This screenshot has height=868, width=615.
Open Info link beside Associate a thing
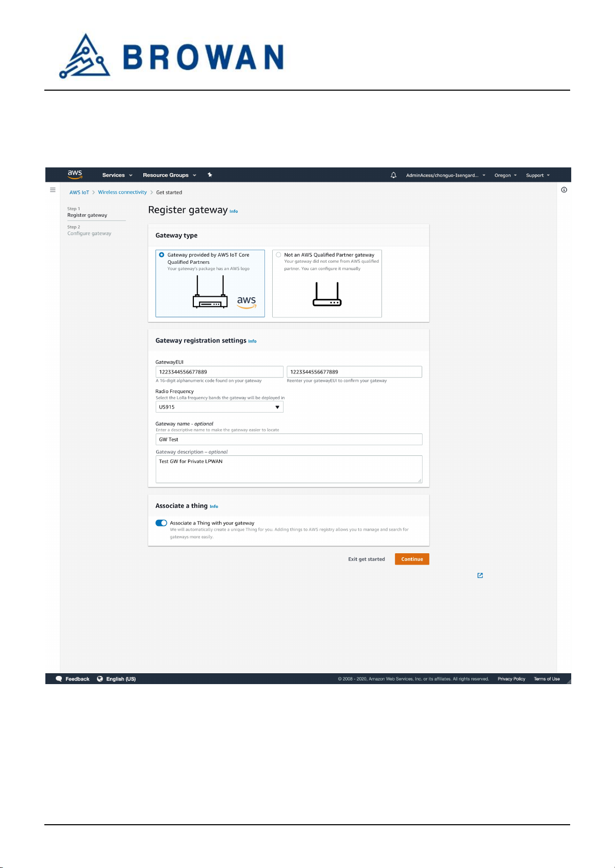coord(214,506)
